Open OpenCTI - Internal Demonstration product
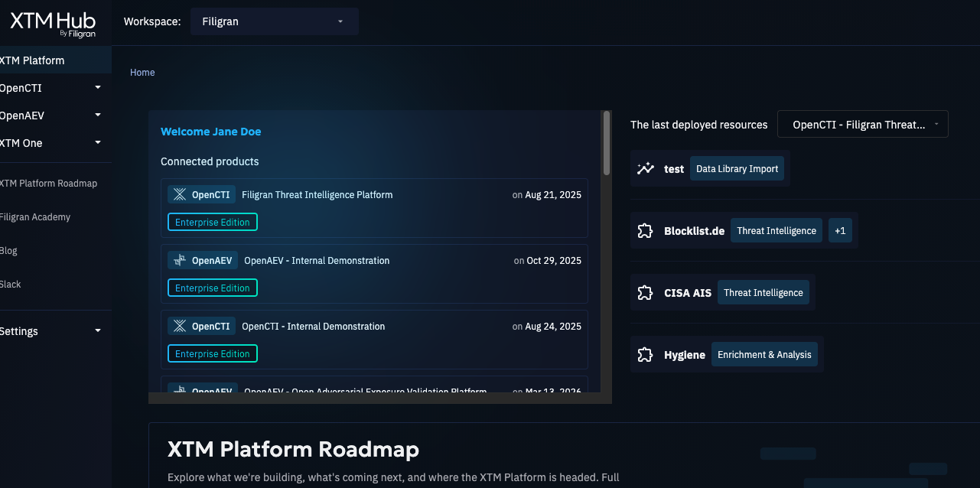The width and height of the screenshot is (980, 488). click(374, 340)
